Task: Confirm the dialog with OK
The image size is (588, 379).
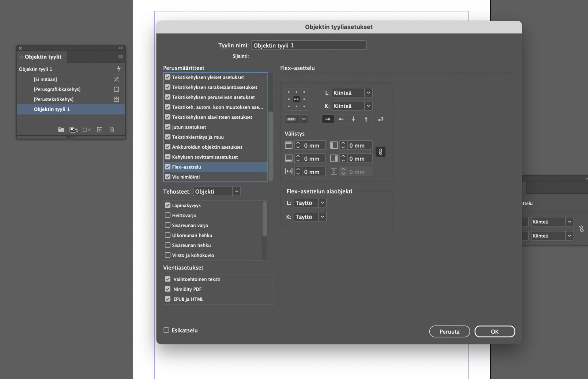Action: [495, 332]
